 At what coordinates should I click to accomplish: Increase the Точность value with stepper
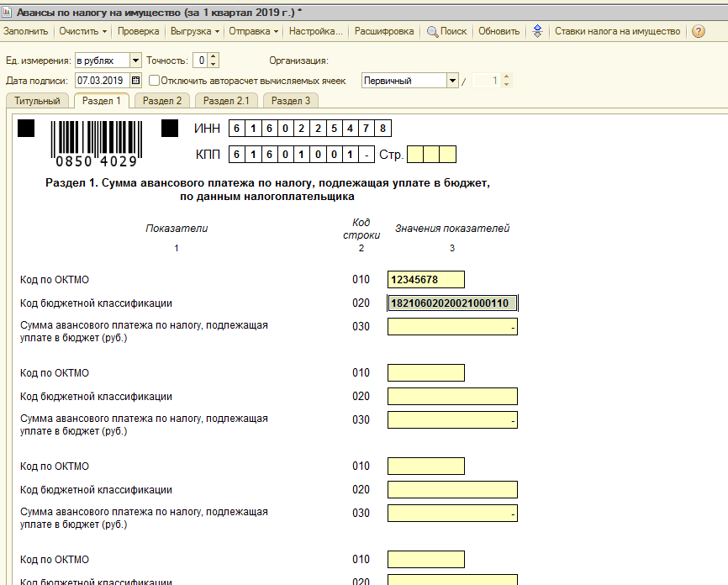click(x=214, y=56)
